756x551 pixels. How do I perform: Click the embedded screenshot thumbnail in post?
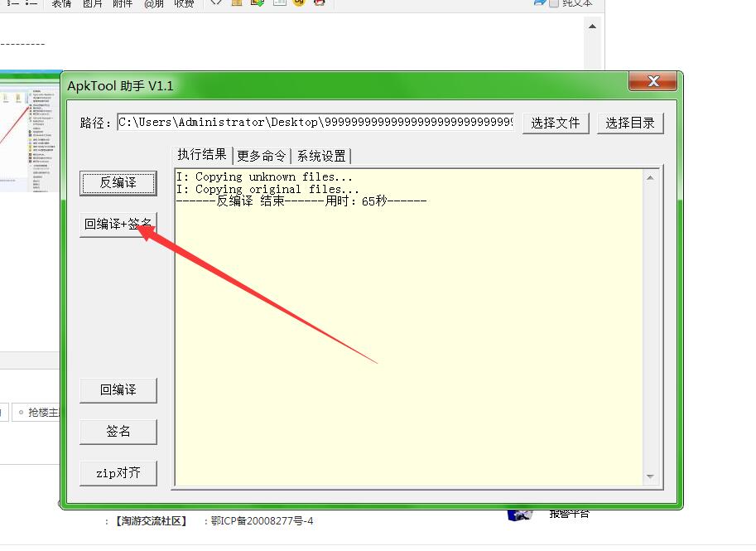[30, 133]
